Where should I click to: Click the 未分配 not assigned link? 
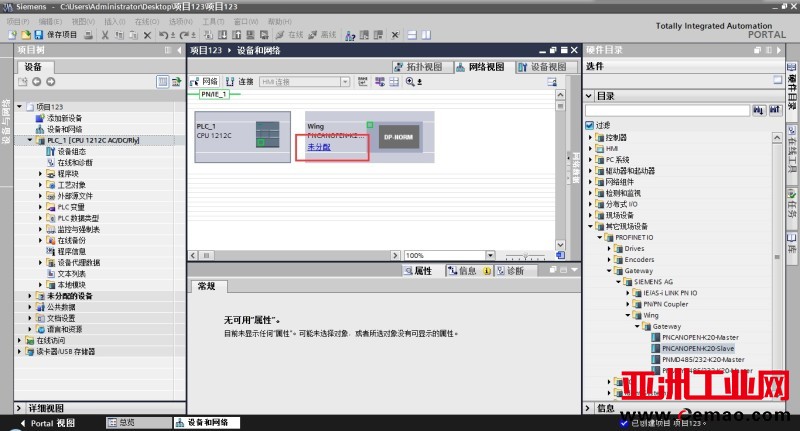[319, 147]
